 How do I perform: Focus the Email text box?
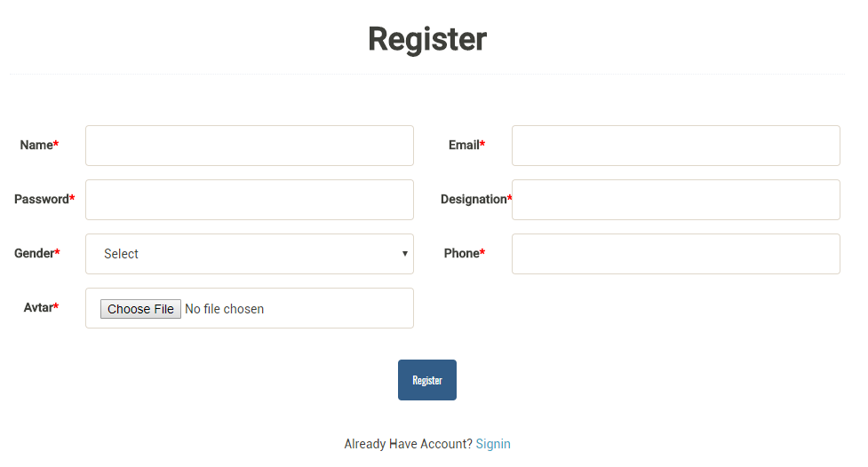point(675,146)
